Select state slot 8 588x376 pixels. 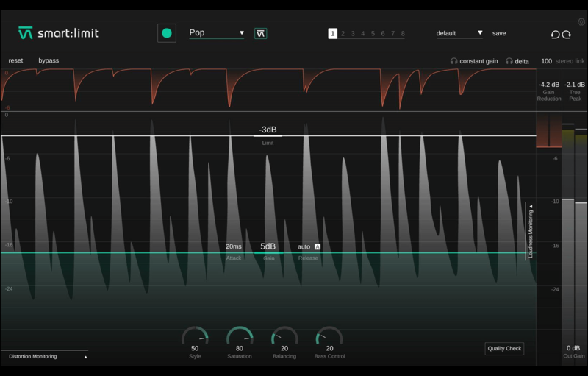pos(403,33)
